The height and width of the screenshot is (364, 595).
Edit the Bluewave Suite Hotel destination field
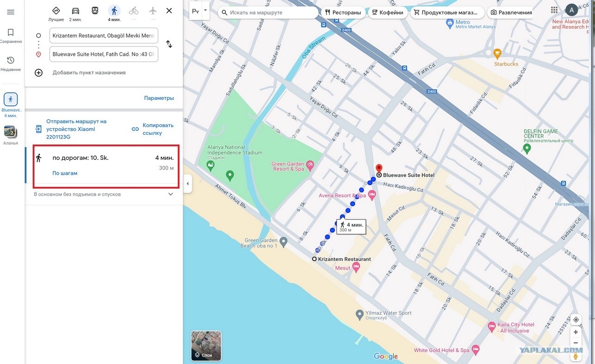click(104, 54)
